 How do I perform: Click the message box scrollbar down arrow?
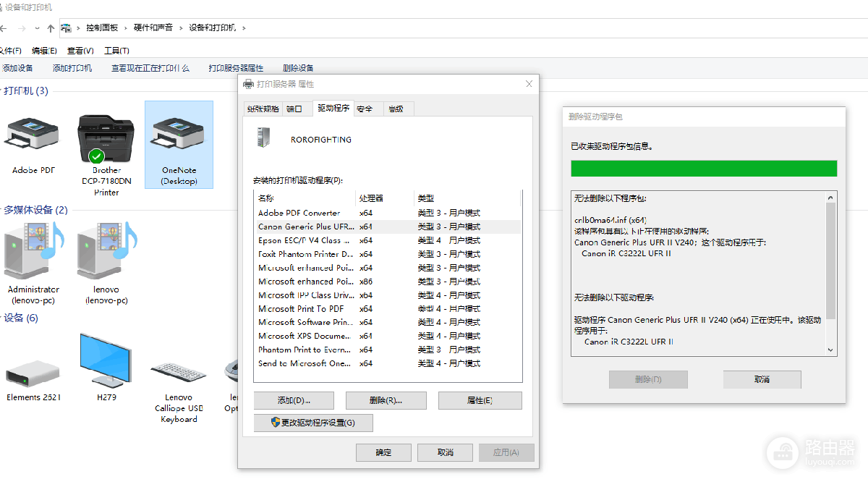point(830,350)
